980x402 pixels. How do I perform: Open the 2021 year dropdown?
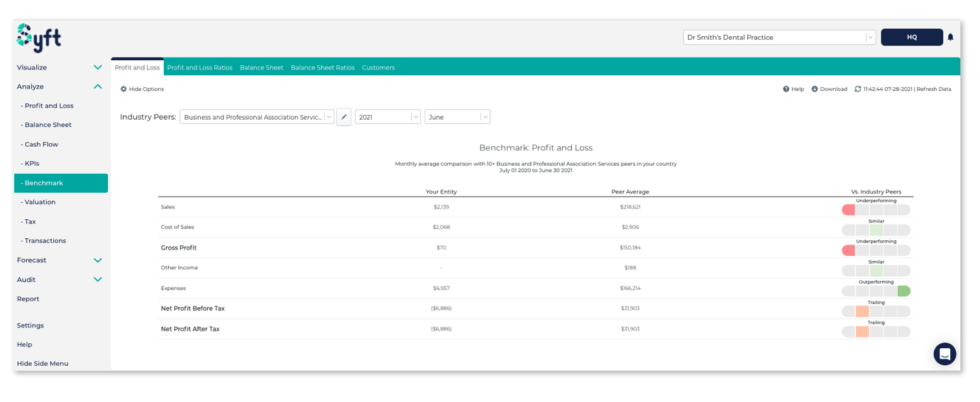pos(387,117)
